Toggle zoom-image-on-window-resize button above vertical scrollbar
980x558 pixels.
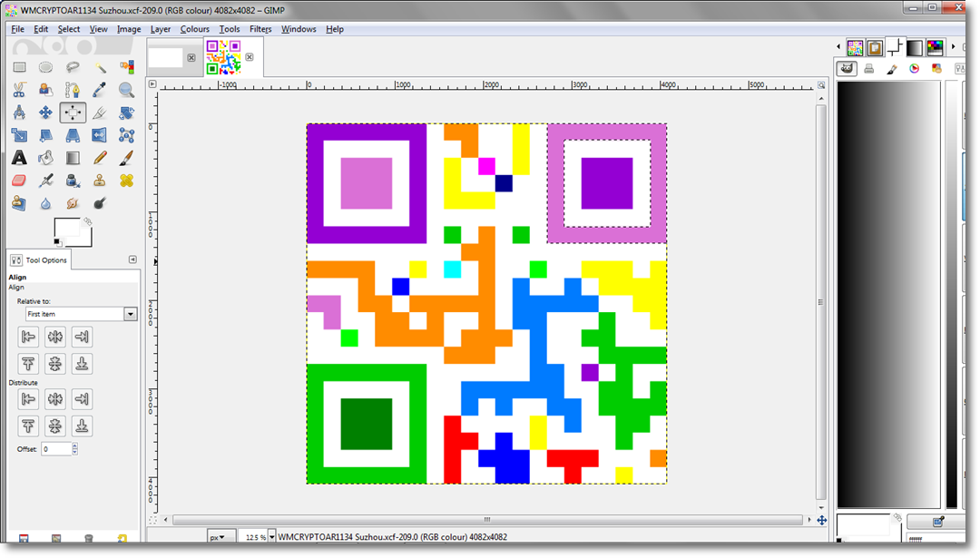[821, 84]
